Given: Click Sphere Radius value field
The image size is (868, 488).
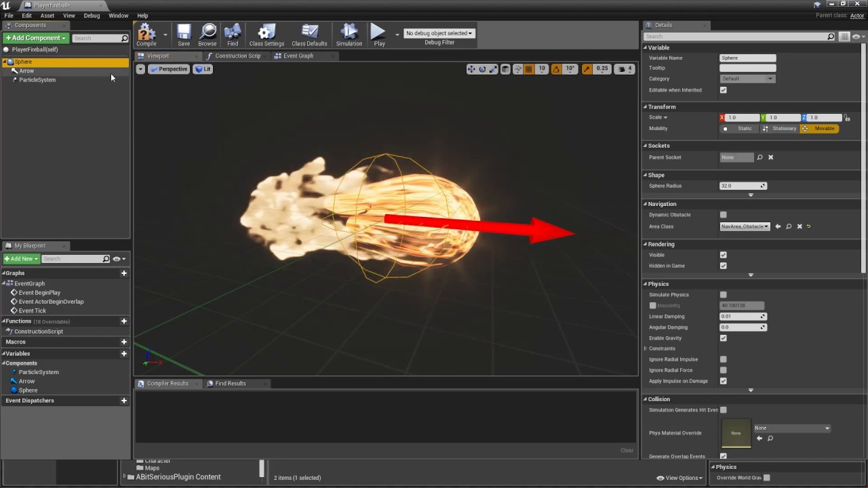Looking at the screenshot, I should (743, 186).
